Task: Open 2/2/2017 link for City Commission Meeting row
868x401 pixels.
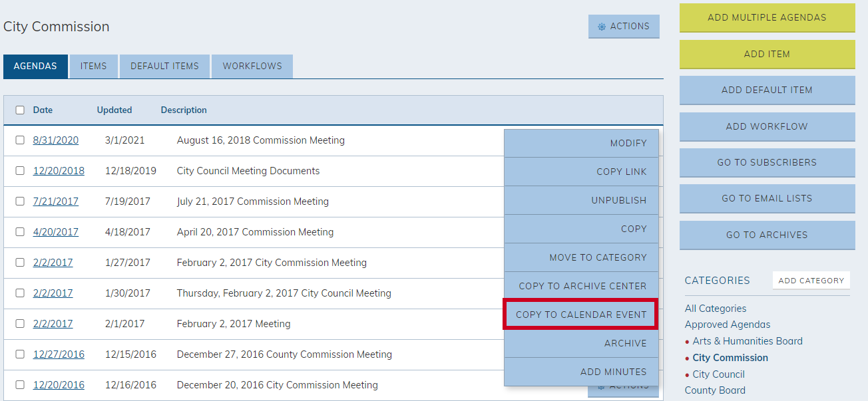Action: tap(53, 263)
